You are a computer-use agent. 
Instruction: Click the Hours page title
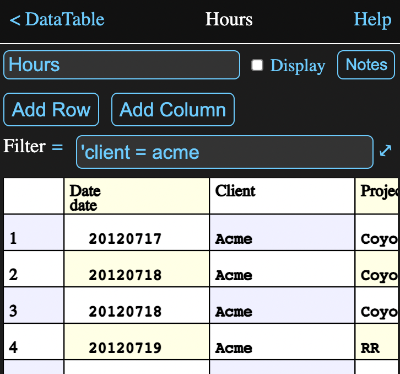[229, 19]
